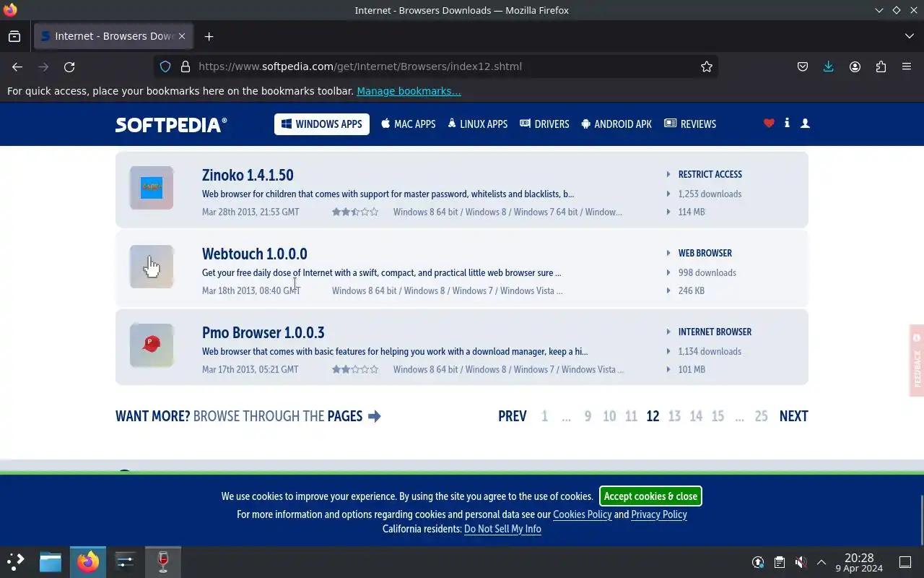Open the Firefox hamburger menu
Viewport: 924px width, 578px height.
(907, 66)
